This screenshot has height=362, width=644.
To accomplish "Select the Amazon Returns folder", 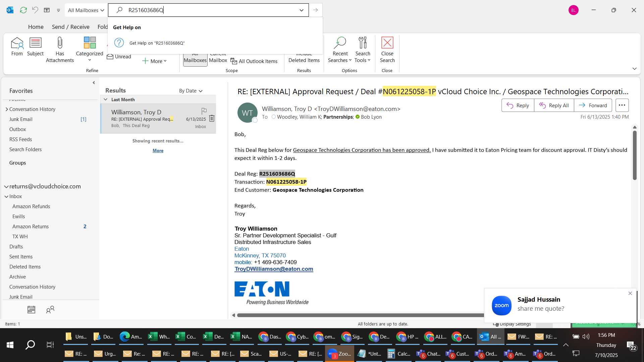I will tap(31, 227).
